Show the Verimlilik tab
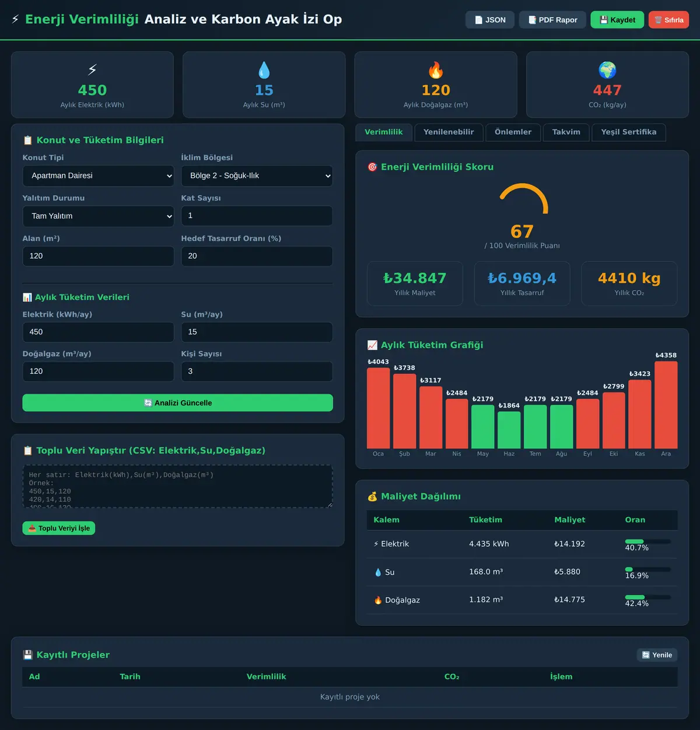 tap(384, 132)
